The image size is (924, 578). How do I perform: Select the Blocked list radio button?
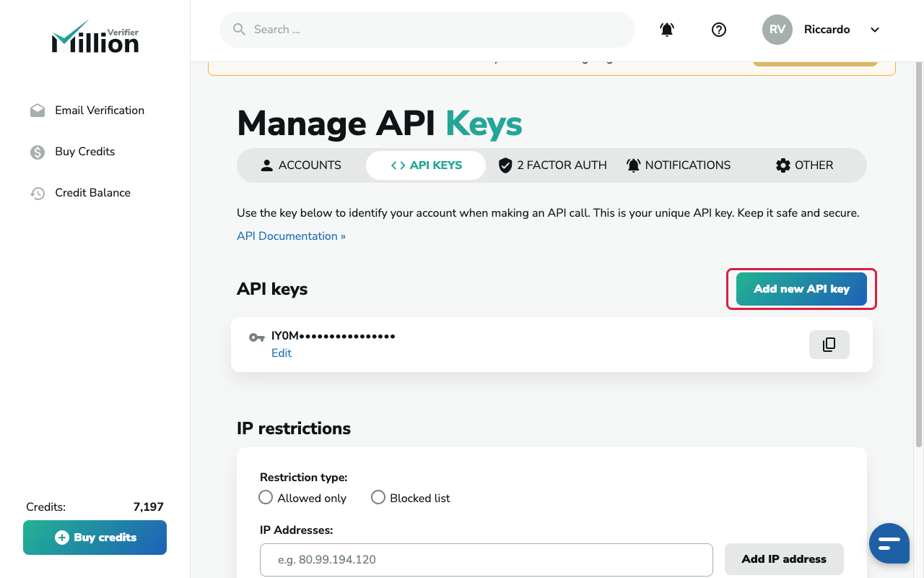[x=378, y=498]
